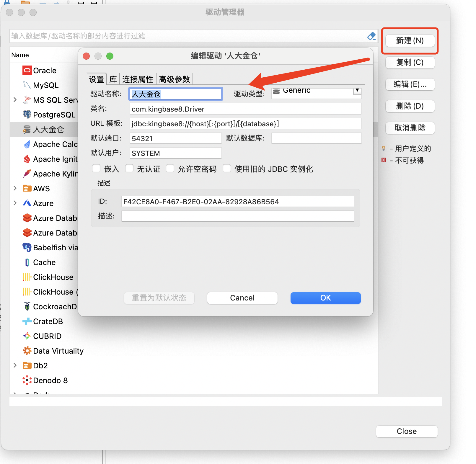
Task: Click the Oracle driver icon
Action: [x=27, y=71]
